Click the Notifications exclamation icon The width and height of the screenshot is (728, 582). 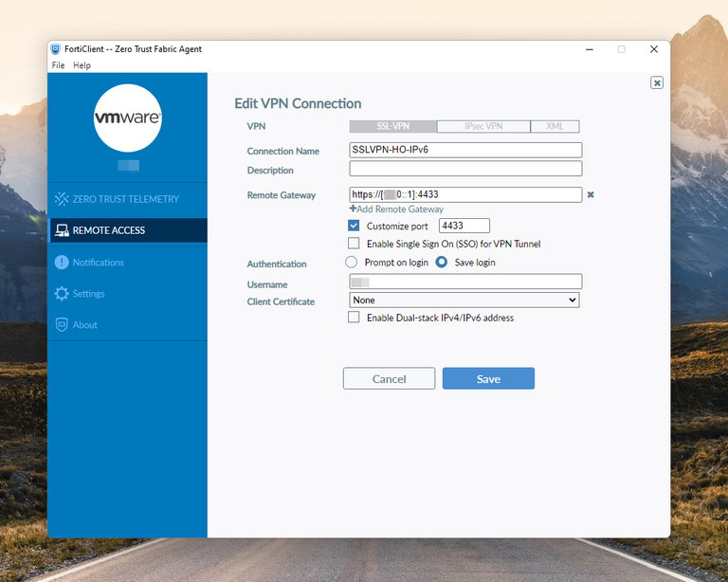62,263
